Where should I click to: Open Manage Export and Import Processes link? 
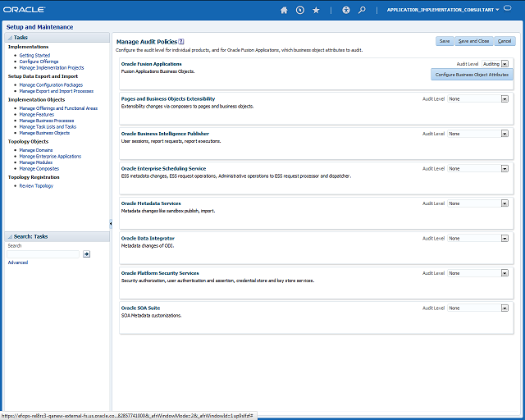point(57,91)
